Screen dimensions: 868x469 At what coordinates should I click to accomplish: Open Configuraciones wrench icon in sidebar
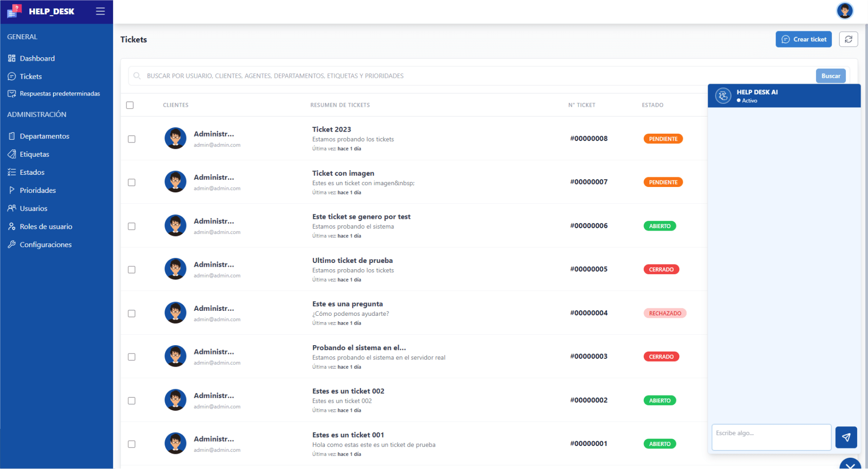12,244
